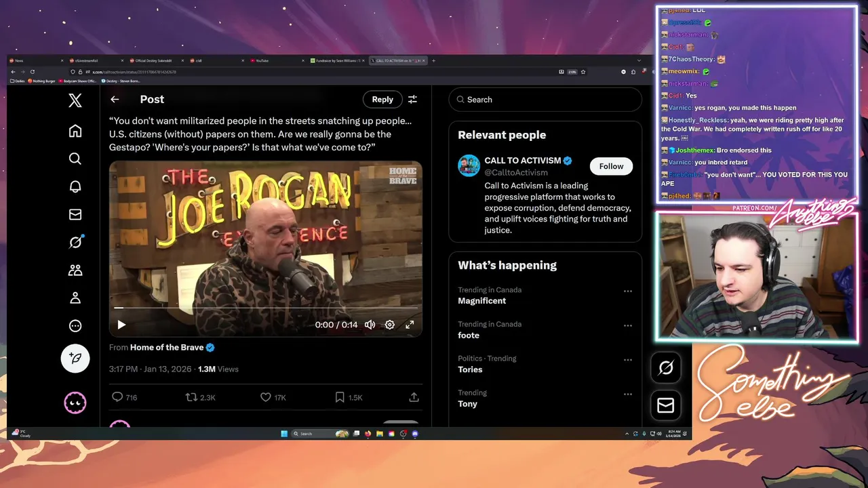This screenshot has width=868, height=488.
Task: Open the Magnificent trending topic
Action: tap(481, 301)
